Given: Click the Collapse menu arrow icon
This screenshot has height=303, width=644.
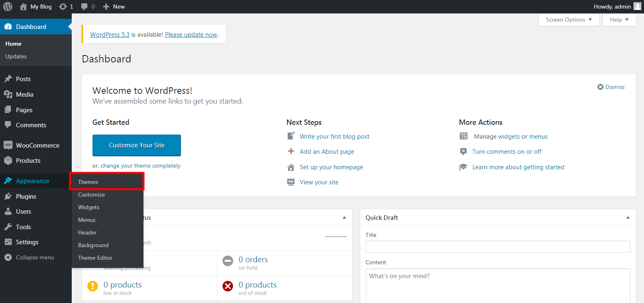Looking at the screenshot, I should tap(8, 257).
